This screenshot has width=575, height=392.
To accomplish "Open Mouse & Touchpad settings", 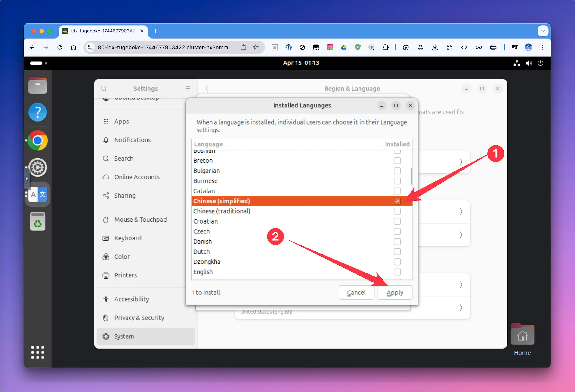I will tap(145, 220).
